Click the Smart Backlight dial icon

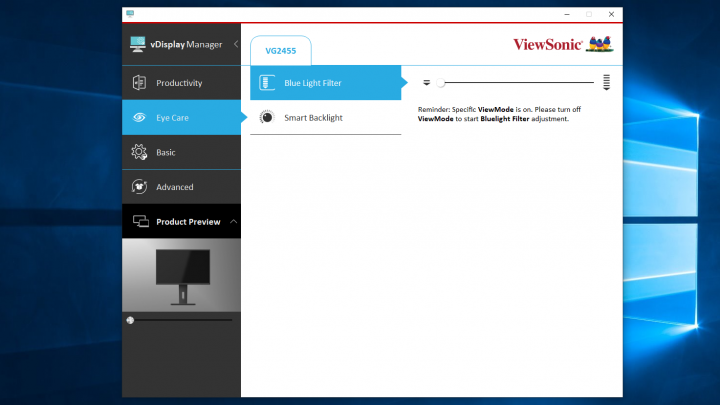(267, 118)
